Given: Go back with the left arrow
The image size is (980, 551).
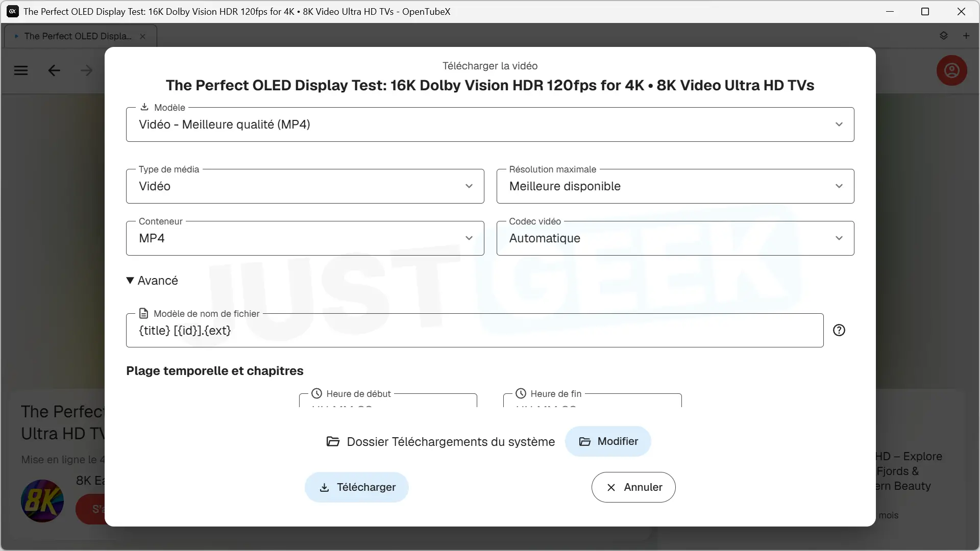Looking at the screenshot, I should click(54, 70).
